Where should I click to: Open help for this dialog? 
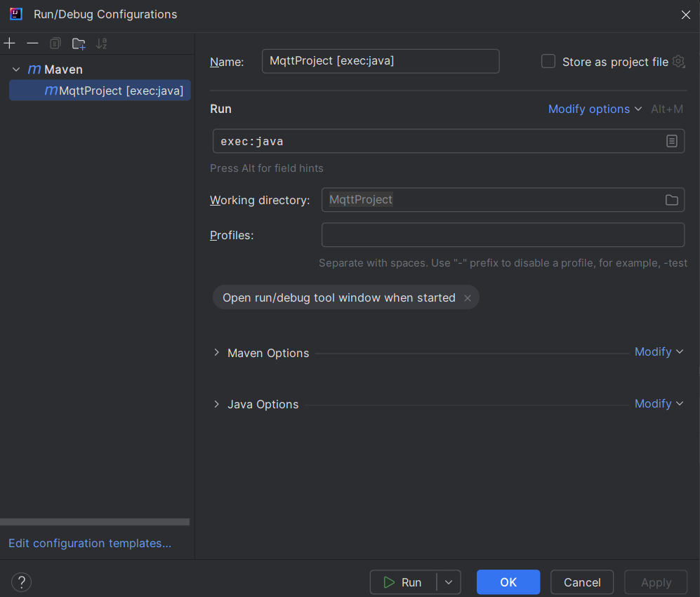tap(21, 582)
